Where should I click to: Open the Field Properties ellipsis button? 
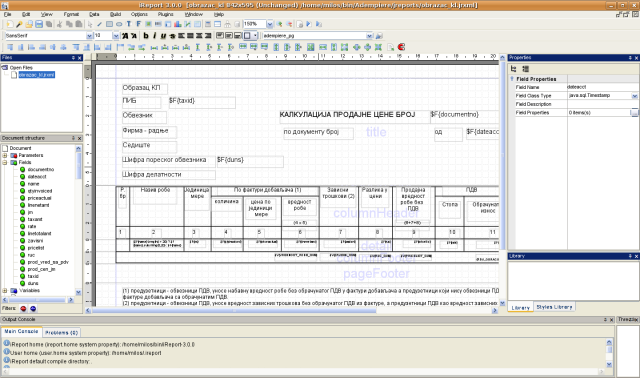(x=634, y=112)
